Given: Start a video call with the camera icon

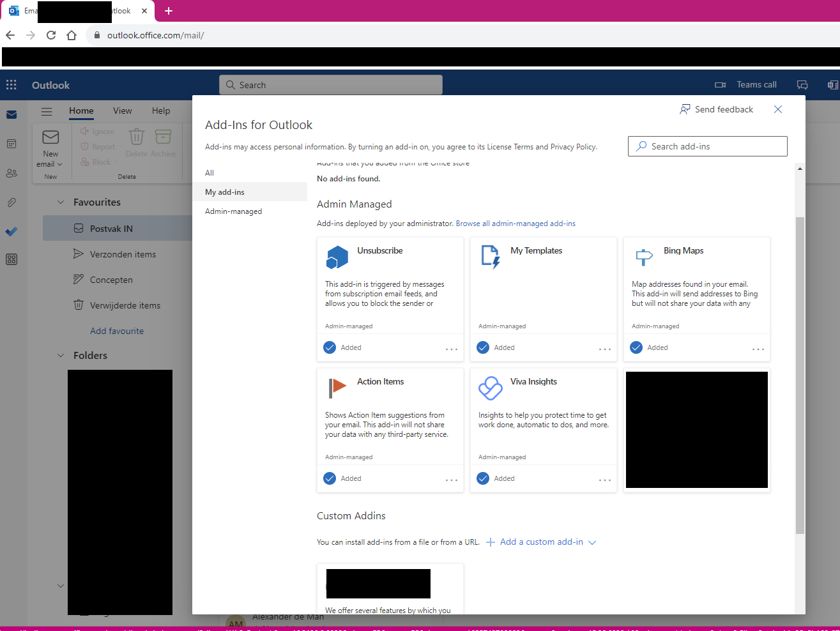Looking at the screenshot, I should (x=720, y=84).
